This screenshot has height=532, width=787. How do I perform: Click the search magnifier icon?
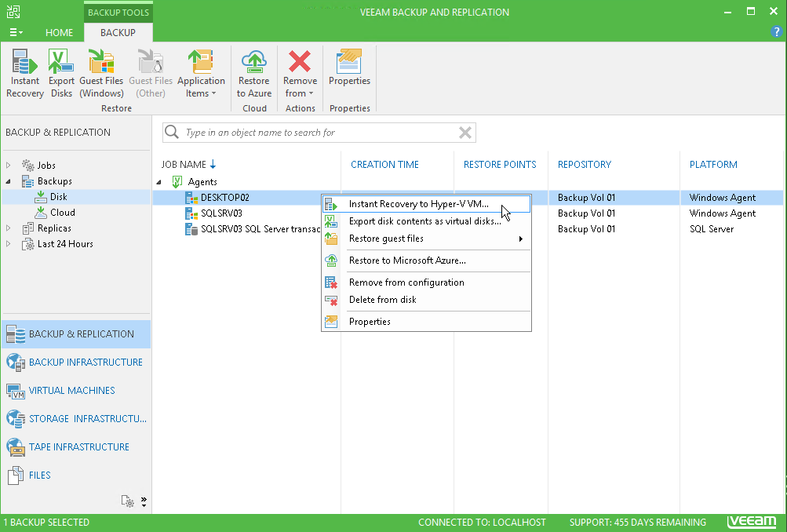[172, 132]
